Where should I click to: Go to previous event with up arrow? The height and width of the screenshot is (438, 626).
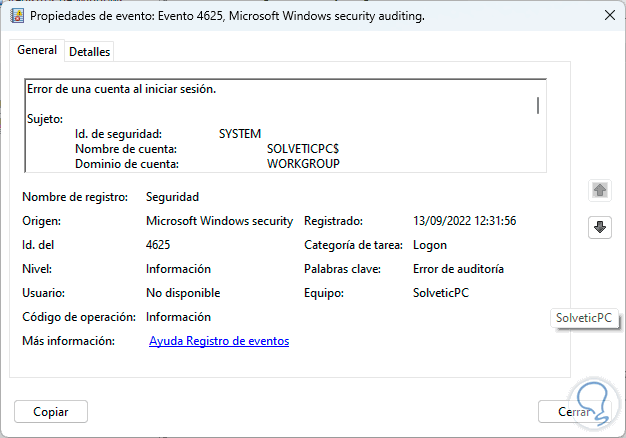[x=600, y=190]
